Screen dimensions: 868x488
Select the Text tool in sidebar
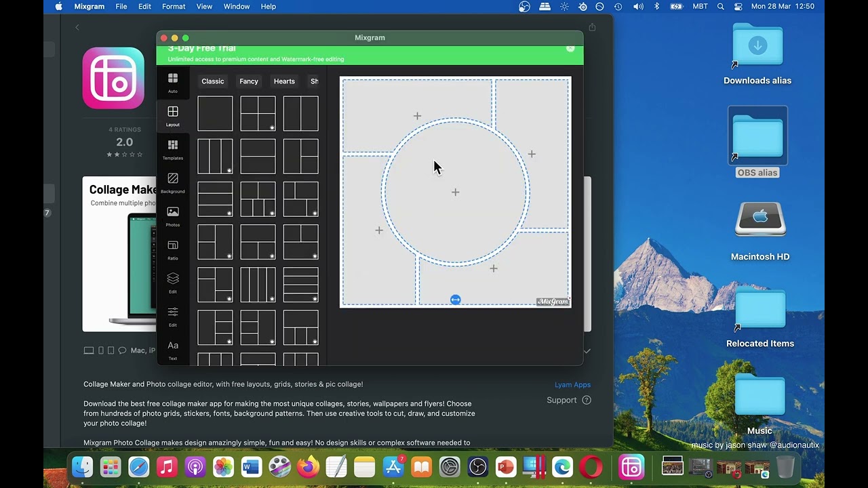coord(173,350)
